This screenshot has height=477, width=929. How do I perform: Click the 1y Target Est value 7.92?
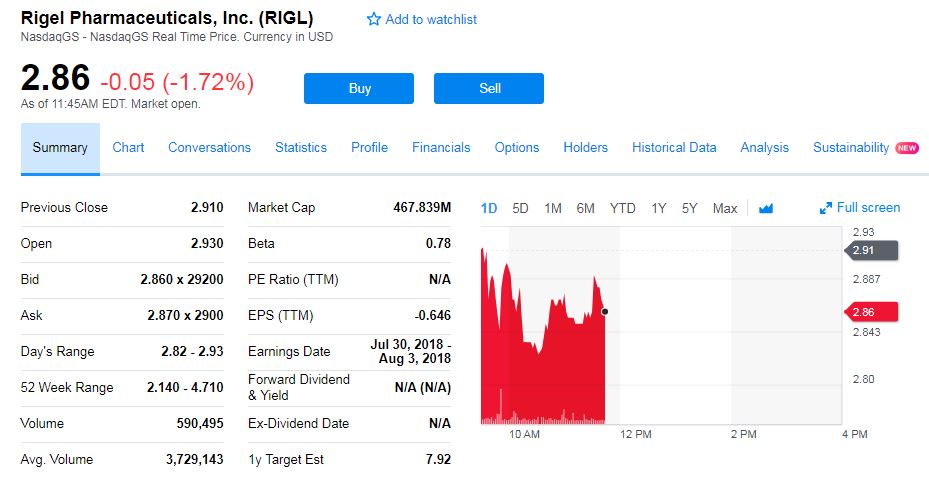click(438, 460)
